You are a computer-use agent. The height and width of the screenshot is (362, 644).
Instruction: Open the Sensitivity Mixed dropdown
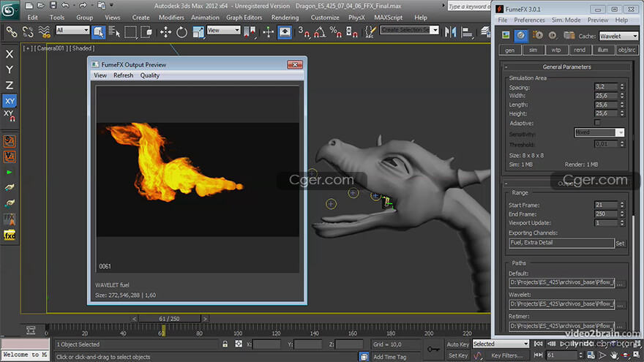[x=599, y=132]
